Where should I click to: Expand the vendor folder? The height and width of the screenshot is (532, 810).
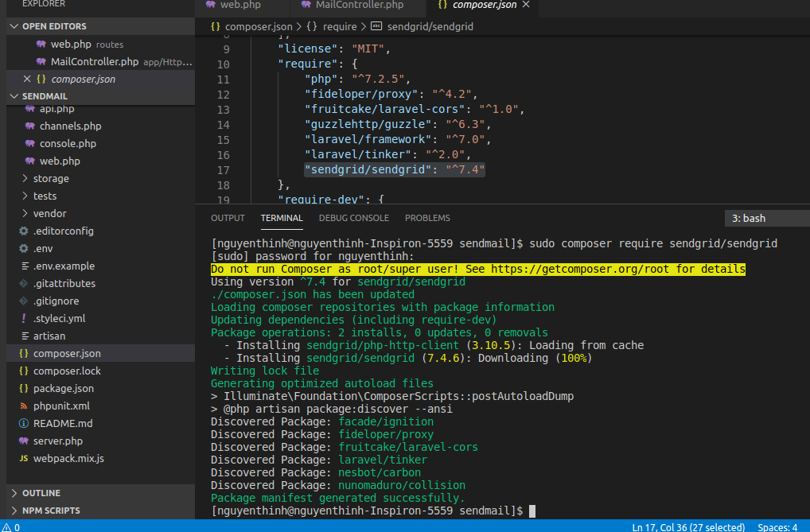[x=25, y=214]
